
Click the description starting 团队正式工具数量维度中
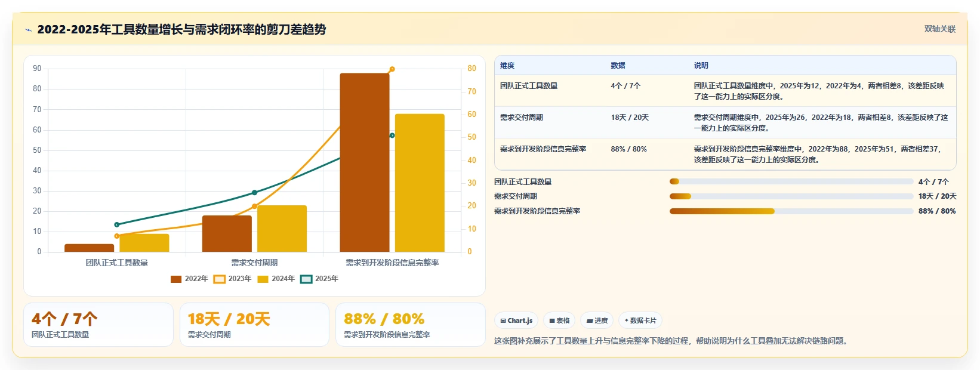point(819,91)
